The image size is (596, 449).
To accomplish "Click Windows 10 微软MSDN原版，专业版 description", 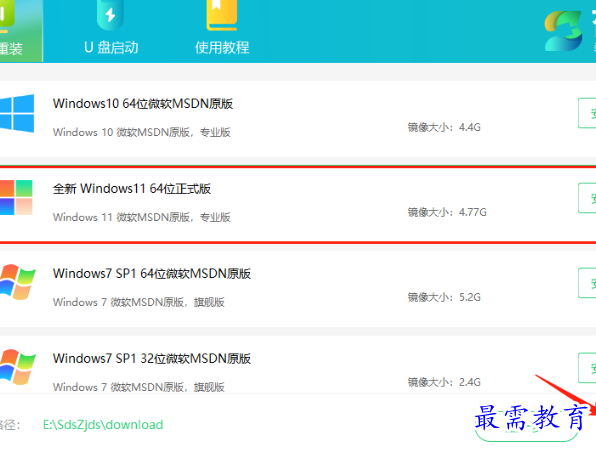I will point(142,132).
